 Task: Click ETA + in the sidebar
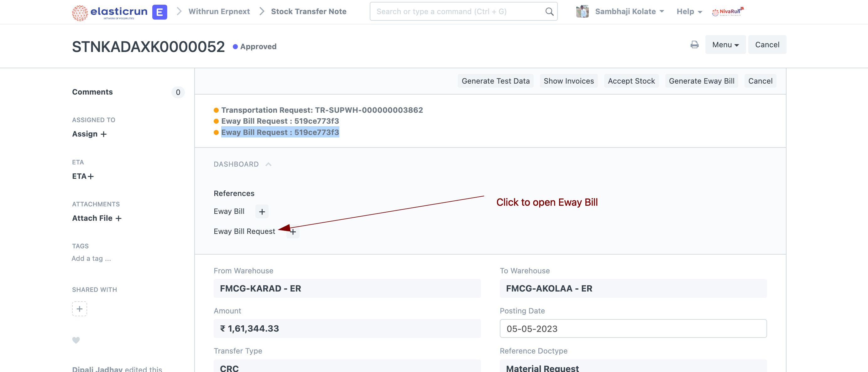tap(83, 176)
